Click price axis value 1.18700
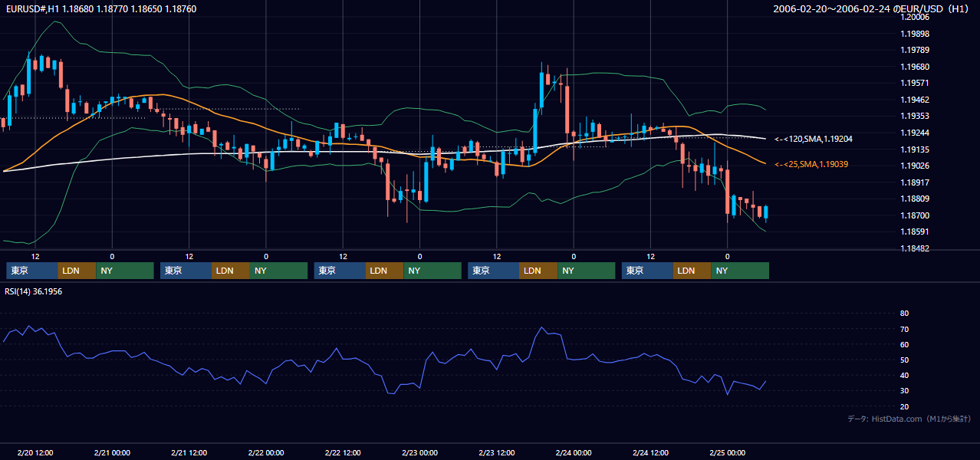Viewport: 980px width, 460px height. (x=913, y=215)
